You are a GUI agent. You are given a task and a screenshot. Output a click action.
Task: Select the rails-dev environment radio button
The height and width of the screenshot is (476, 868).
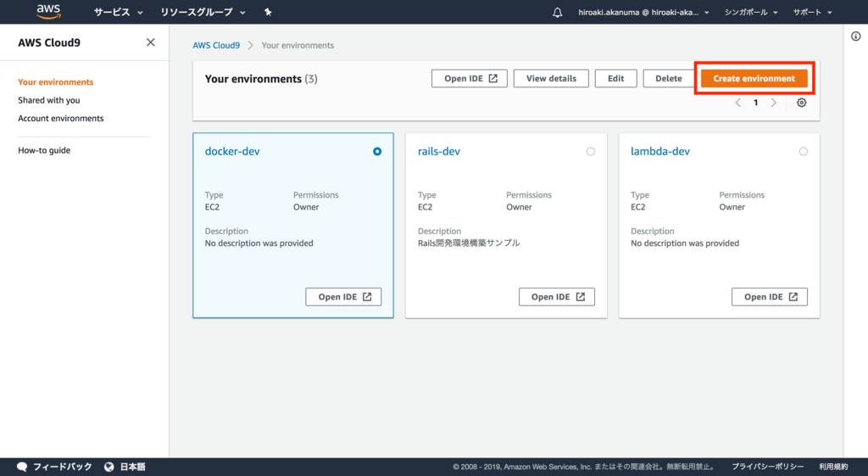[x=591, y=151]
